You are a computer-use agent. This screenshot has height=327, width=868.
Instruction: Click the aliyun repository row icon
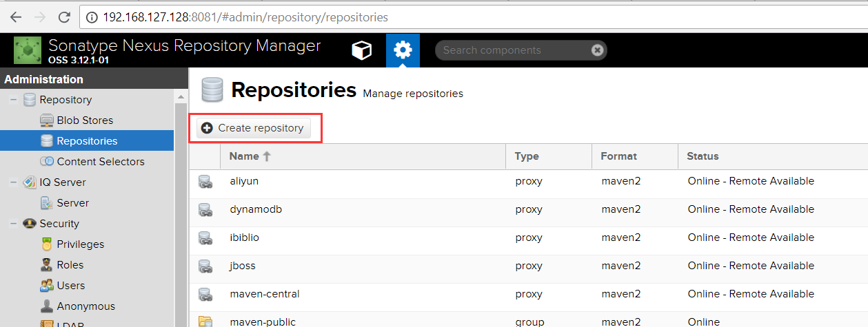coord(205,182)
